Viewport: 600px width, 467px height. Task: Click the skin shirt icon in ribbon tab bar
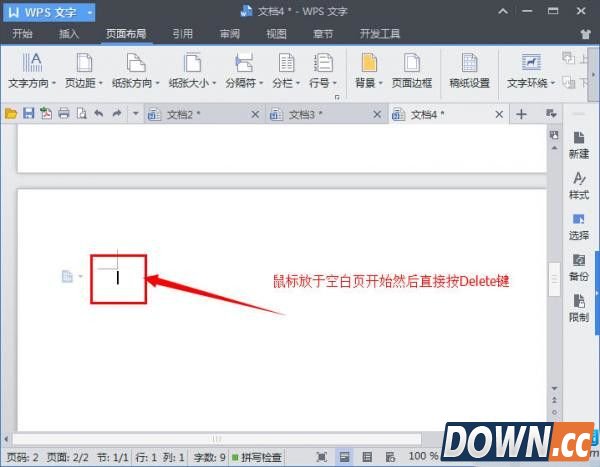tap(586, 34)
